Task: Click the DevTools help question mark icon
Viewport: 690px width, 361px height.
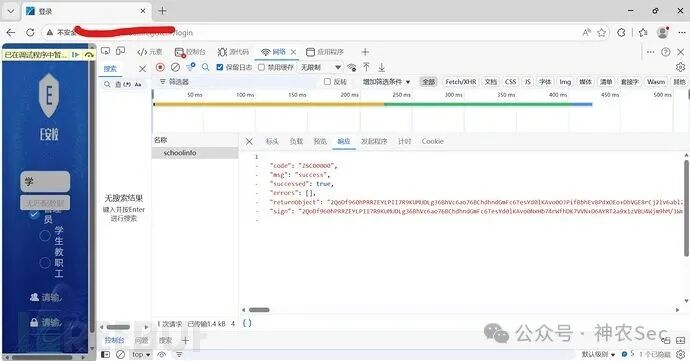Action: [665, 52]
